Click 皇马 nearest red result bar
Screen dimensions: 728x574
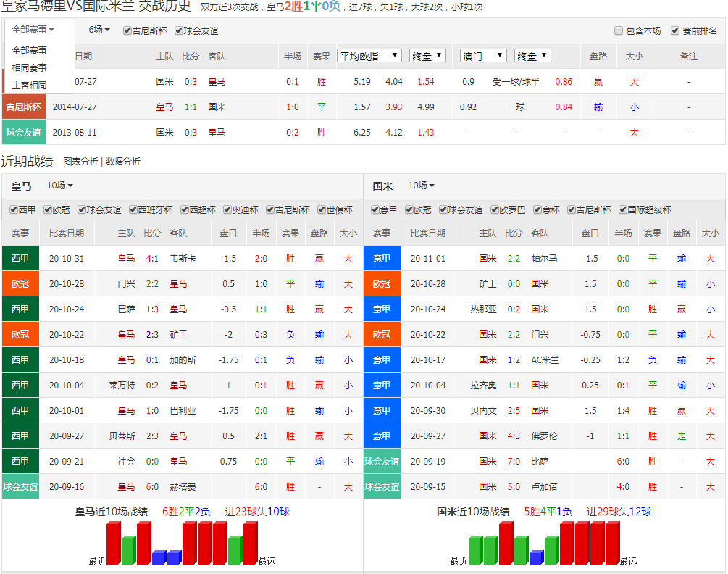(113, 543)
